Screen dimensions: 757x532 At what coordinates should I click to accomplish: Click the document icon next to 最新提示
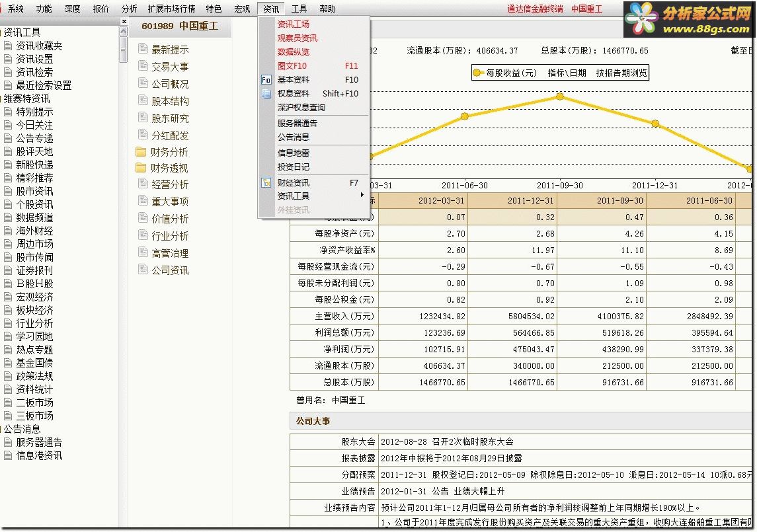[x=142, y=48]
